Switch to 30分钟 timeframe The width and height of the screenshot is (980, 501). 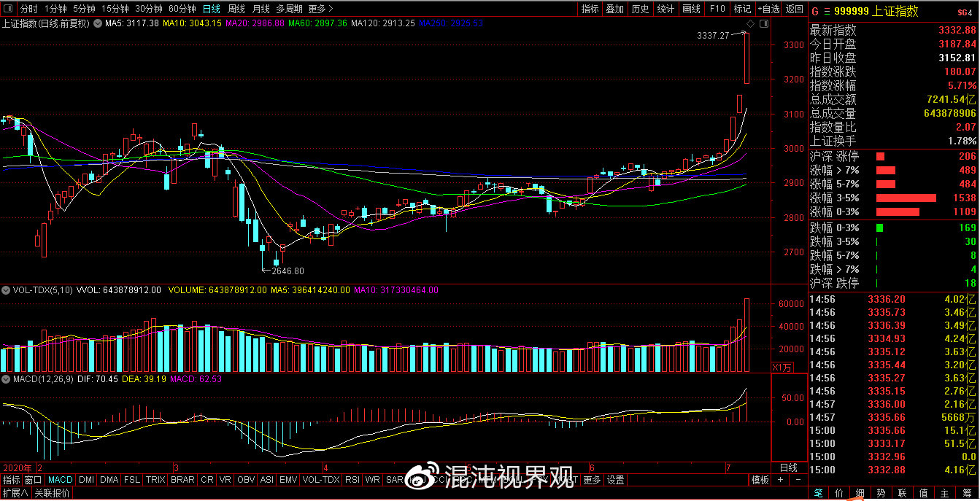pyautogui.click(x=149, y=9)
